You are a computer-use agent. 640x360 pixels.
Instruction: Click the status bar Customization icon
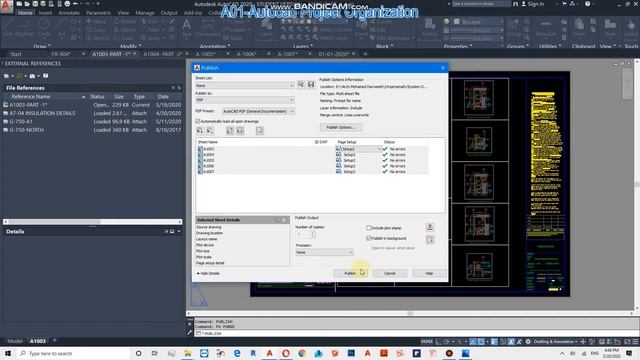point(635,342)
